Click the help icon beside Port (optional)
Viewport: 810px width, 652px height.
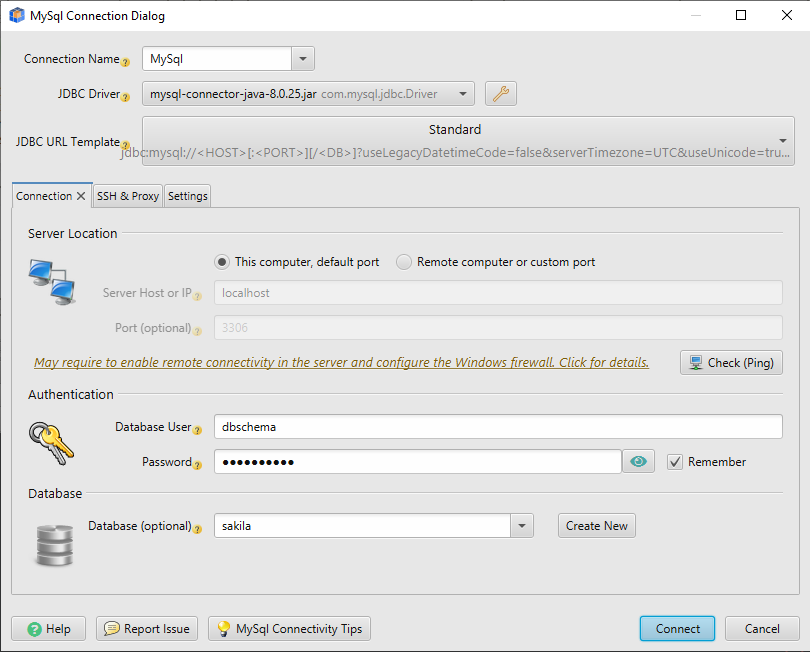coord(197,331)
